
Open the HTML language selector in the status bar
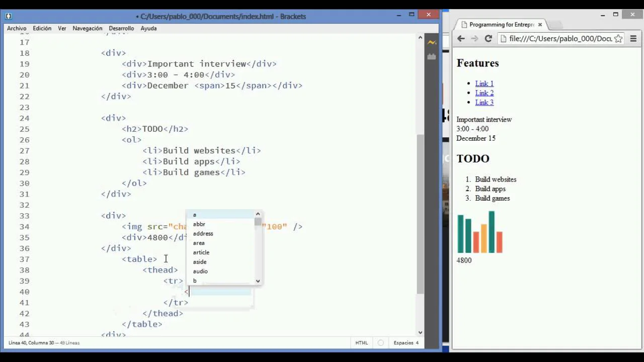pyautogui.click(x=361, y=343)
